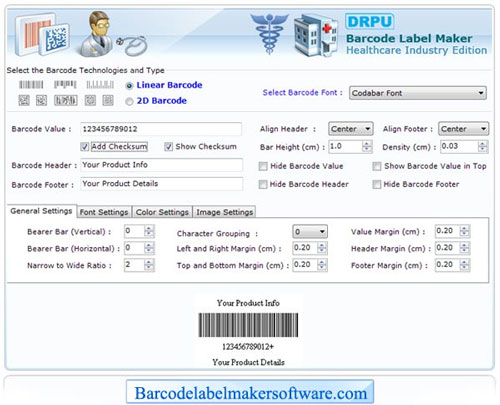
Task: Enable Show Barcode Value in Top
Action: (377, 166)
